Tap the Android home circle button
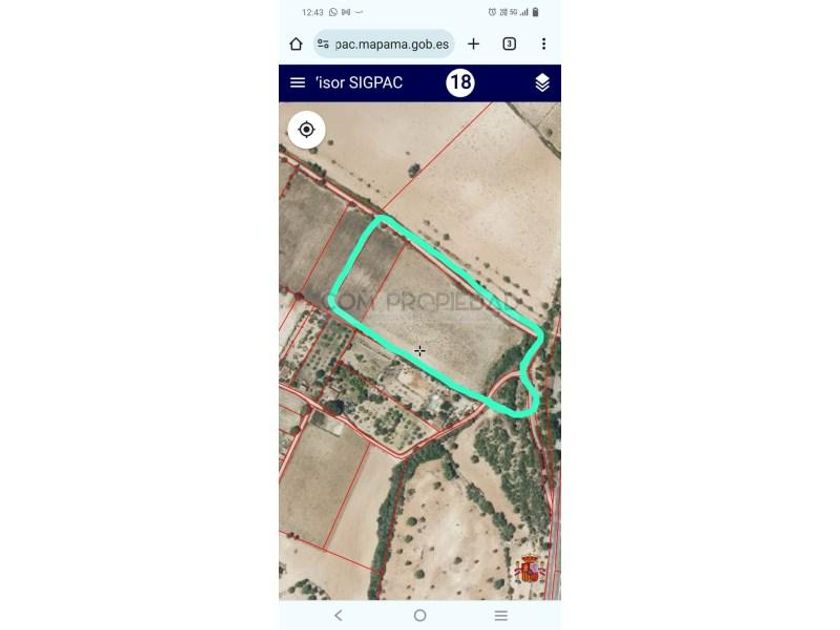 (420, 615)
